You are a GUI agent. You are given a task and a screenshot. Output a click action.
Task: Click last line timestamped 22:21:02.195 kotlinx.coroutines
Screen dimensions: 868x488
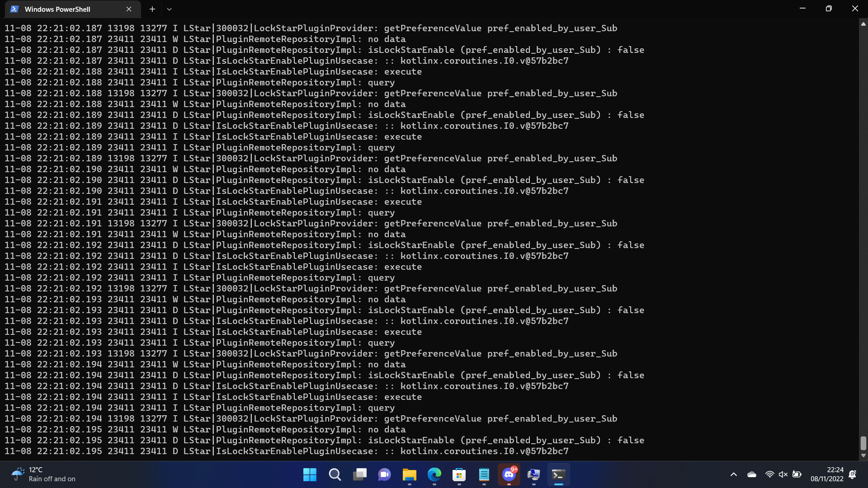point(287,451)
